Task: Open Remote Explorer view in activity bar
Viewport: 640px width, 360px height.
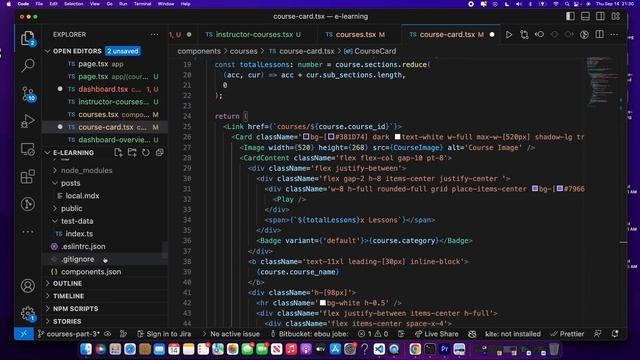Action: 28,149
